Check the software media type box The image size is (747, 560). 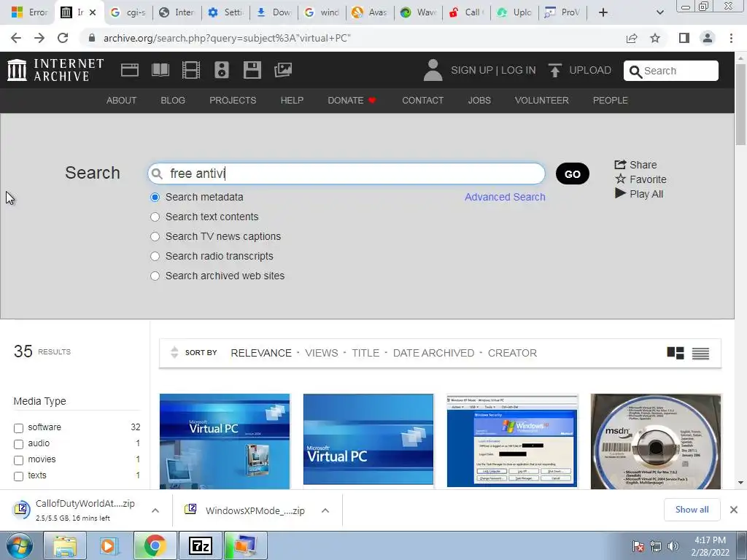(x=18, y=428)
